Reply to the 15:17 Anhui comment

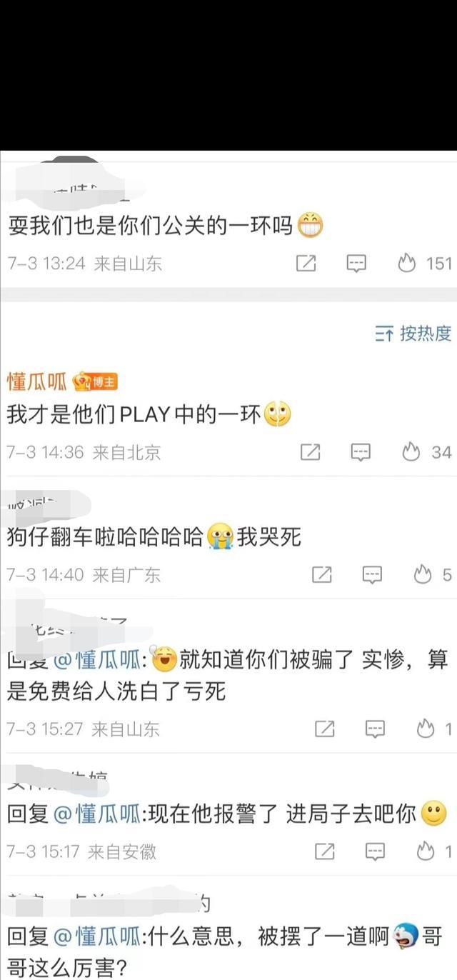(376, 851)
